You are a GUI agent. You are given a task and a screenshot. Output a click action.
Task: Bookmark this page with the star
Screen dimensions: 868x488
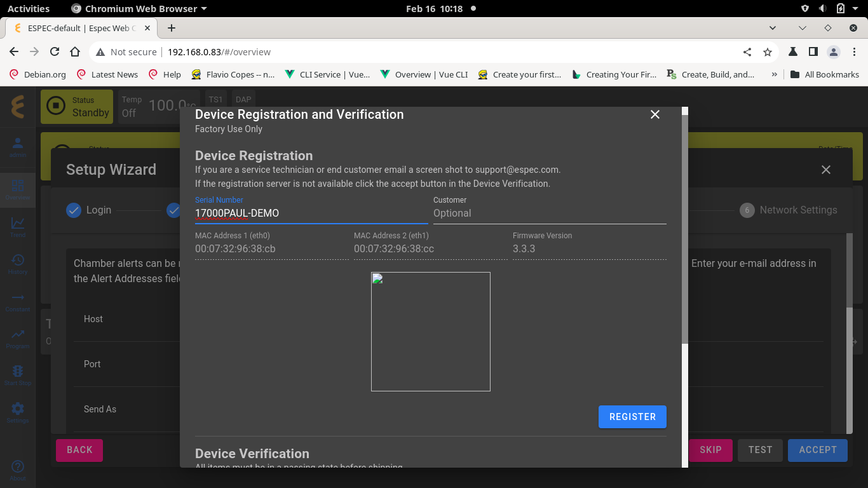pos(768,52)
